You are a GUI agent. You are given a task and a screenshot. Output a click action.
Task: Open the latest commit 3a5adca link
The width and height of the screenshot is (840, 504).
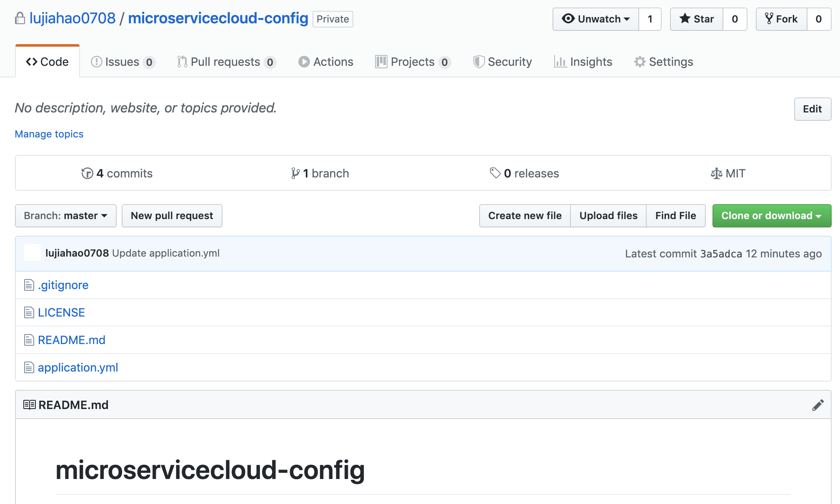[x=721, y=254]
